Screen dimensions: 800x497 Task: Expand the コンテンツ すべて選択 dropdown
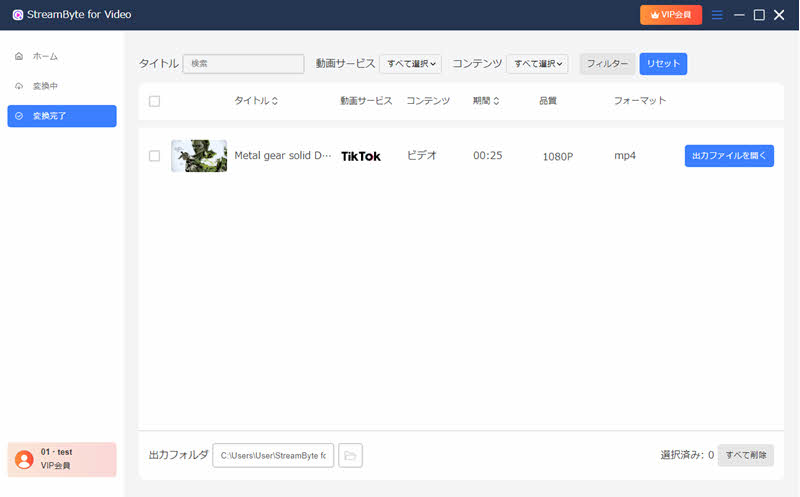(537, 64)
